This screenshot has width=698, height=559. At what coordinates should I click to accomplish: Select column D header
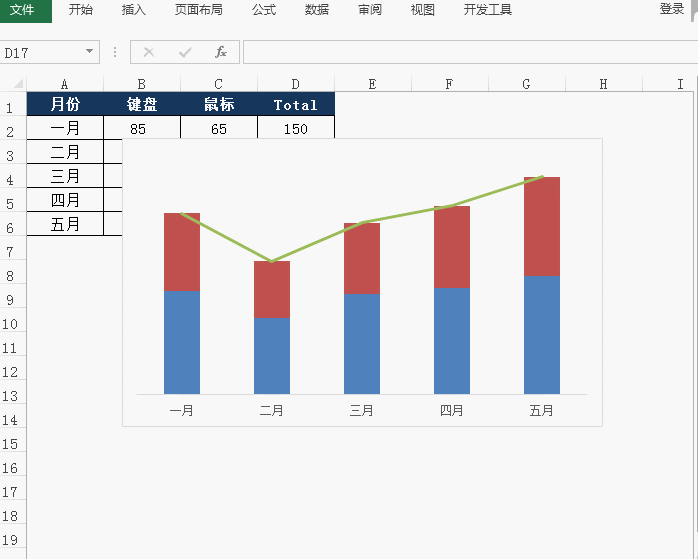296,84
